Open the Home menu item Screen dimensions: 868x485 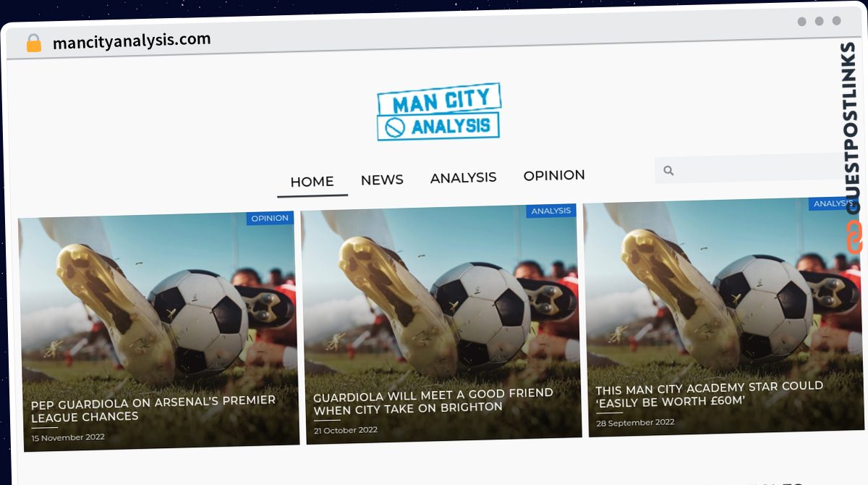tap(312, 182)
